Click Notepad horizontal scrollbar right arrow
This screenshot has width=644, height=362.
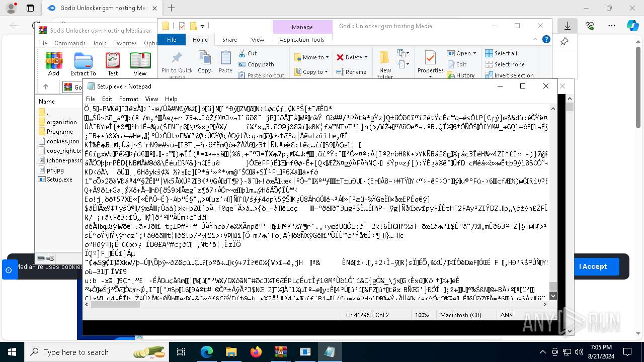[x=545, y=304]
